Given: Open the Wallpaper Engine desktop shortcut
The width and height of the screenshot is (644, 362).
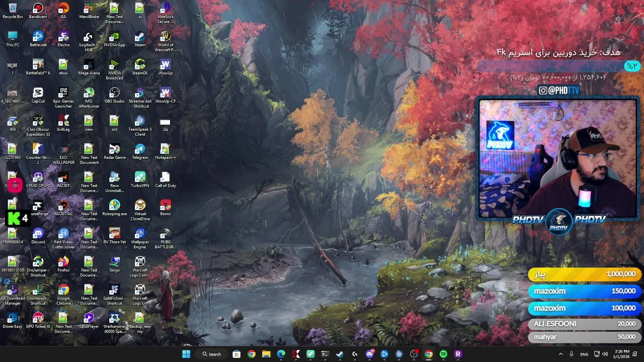Looking at the screenshot, I should [140, 238].
